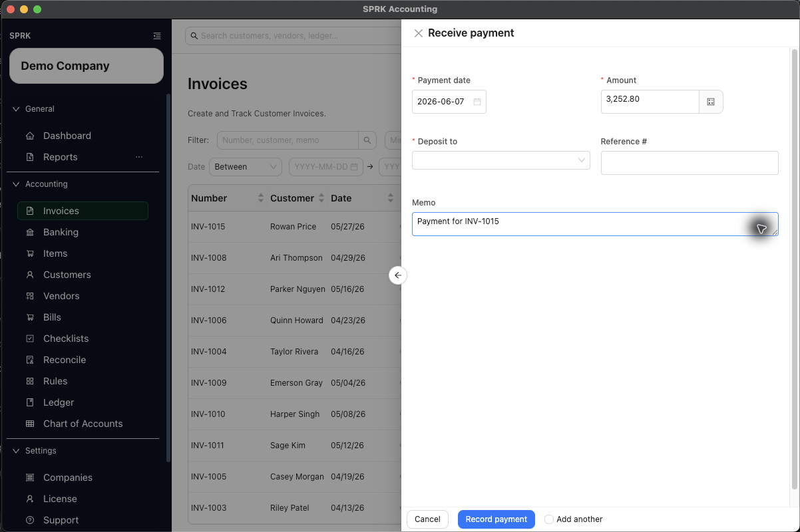This screenshot has height=532, width=800.
Task: Click customer Taylor Rivera
Action: coord(294,352)
